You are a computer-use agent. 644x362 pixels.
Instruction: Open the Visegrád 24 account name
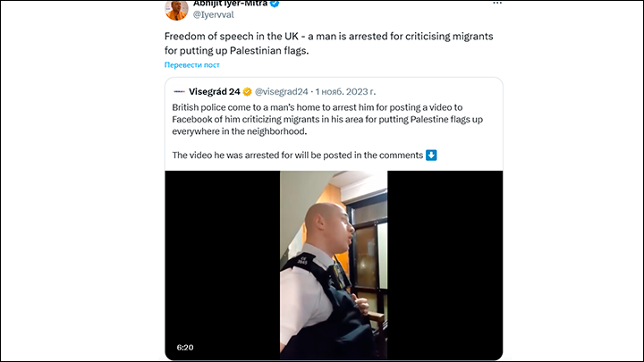(215, 91)
